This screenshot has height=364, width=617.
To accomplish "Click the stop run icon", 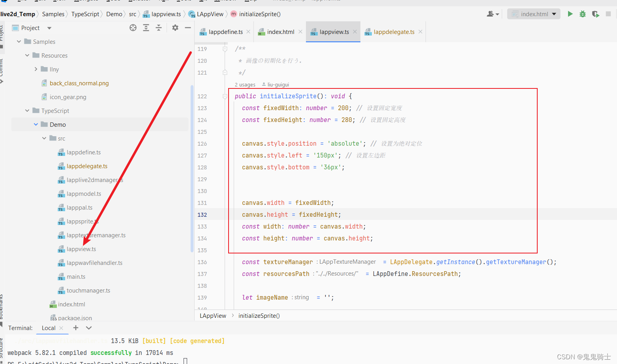I will [x=608, y=14].
